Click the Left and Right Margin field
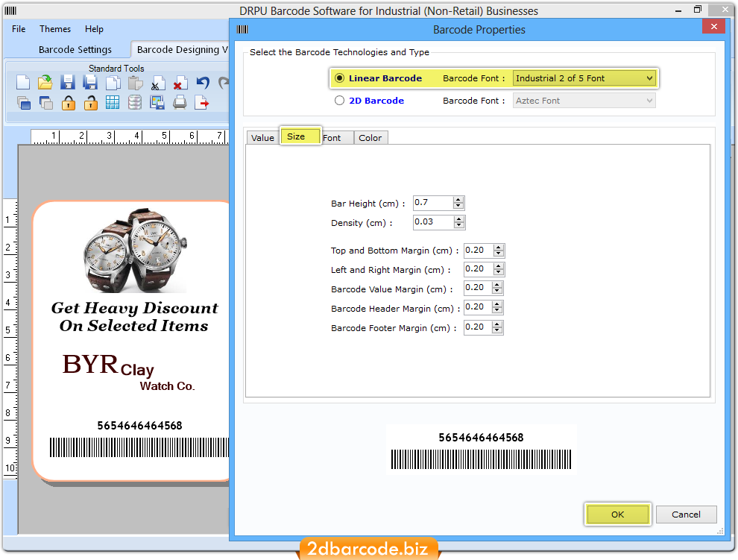 point(479,269)
